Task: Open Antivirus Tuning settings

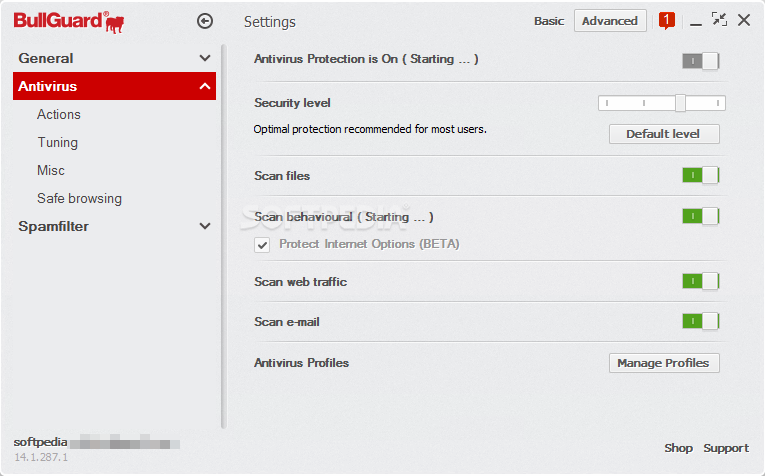Action: [58, 142]
